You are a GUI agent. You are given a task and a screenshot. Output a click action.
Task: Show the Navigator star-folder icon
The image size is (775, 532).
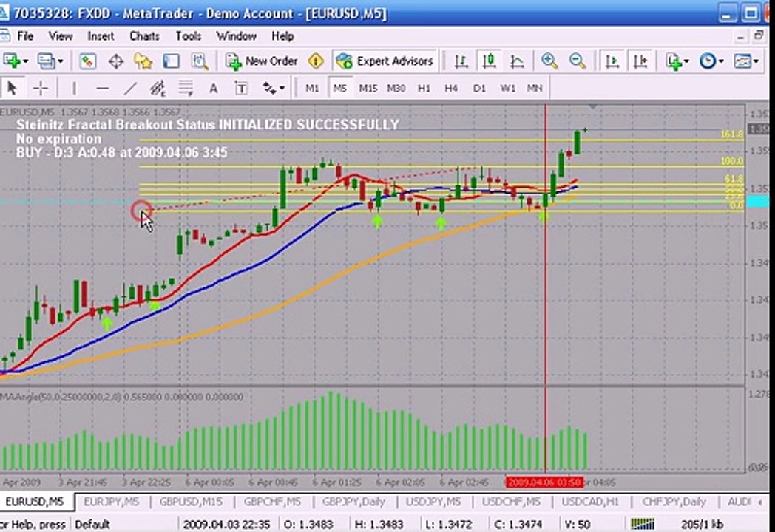[x=143, y=61]
